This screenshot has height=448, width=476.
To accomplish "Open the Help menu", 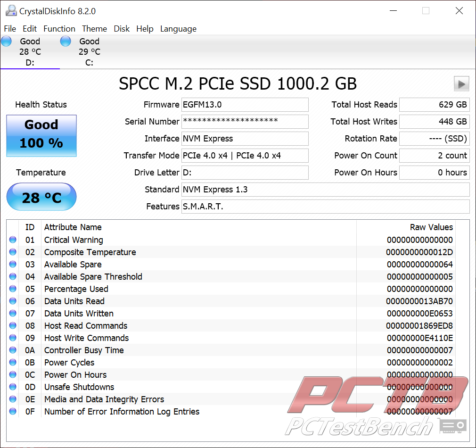I will [145, 29].
